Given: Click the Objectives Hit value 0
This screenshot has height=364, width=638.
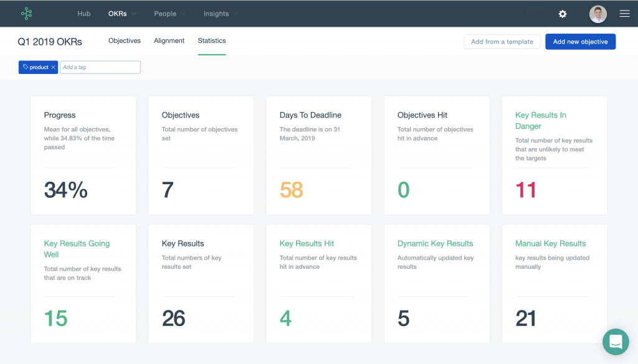Looking at the screenshot, I should [403, 190].
